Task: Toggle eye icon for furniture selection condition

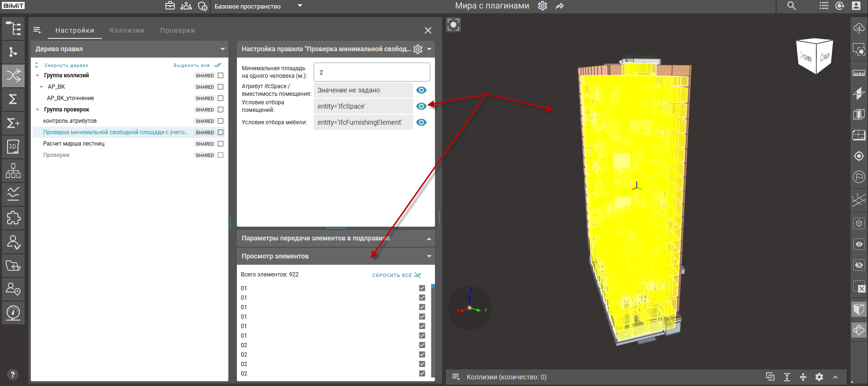Action: [x=421, y=122]
